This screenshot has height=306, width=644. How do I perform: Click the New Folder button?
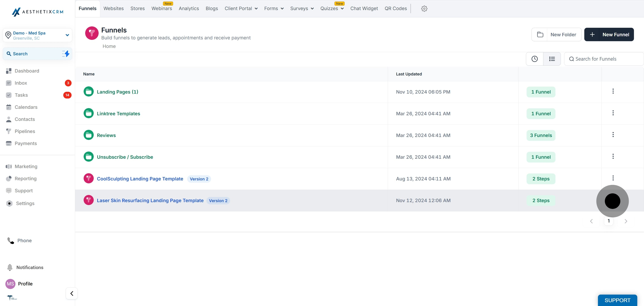point(556,34)
